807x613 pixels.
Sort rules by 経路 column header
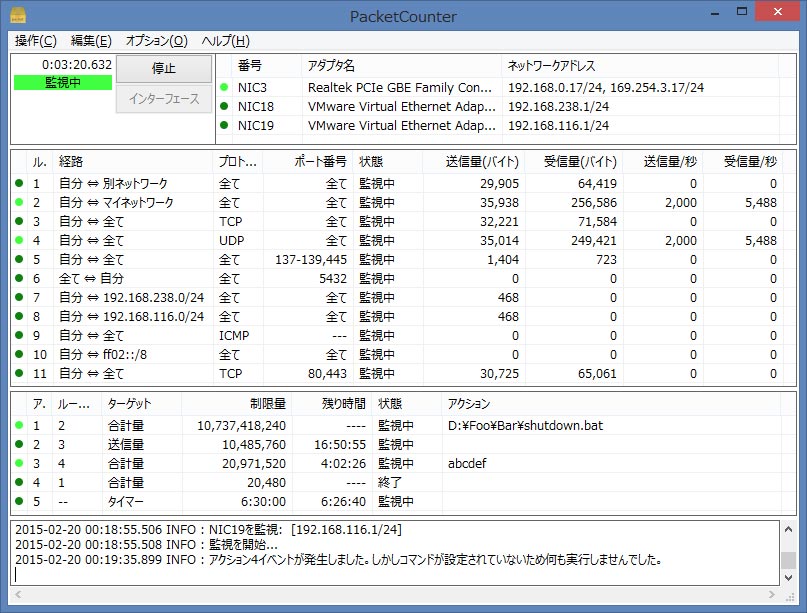point(133,162)
